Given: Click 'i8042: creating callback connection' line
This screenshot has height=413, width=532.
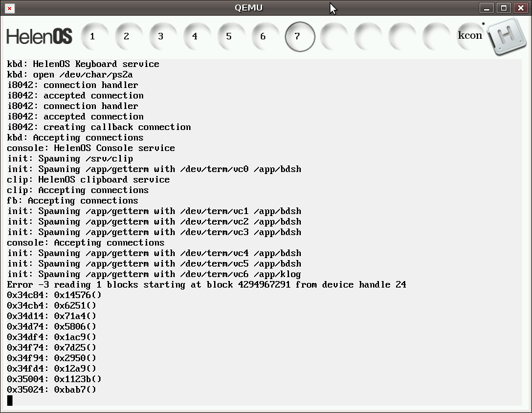Looking at the screenshot, I should click(x=99, y=127).
